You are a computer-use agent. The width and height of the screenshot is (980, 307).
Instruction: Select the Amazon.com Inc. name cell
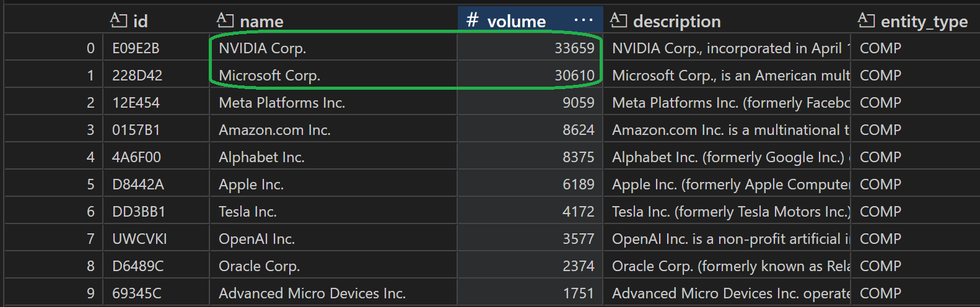click(x=333, y=130)
